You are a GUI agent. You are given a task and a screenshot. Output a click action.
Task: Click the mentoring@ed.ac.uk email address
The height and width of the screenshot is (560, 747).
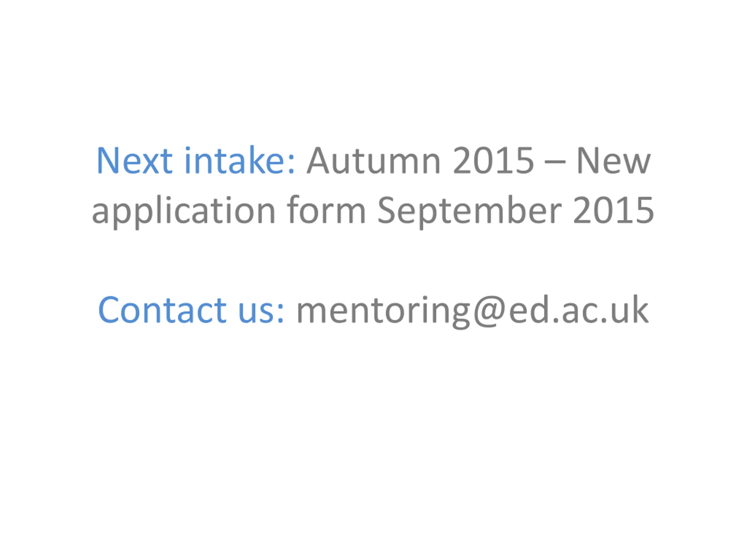(x=472, y=310)
